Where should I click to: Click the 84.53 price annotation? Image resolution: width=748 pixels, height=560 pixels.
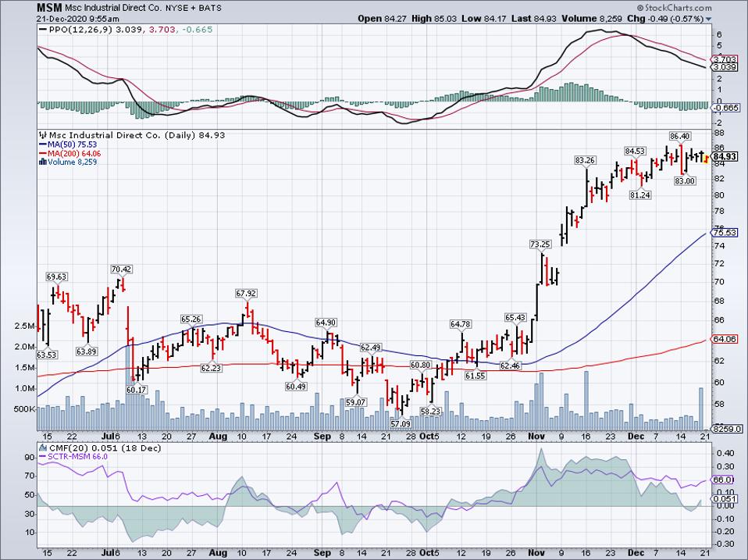pyautogui.click(x=635, y=152)
